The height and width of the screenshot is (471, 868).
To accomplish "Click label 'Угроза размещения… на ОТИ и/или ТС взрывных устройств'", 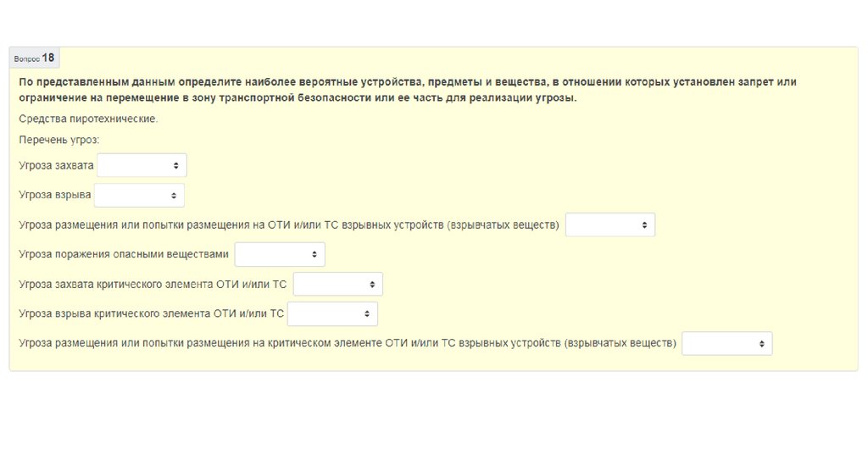I will [288, 225].
